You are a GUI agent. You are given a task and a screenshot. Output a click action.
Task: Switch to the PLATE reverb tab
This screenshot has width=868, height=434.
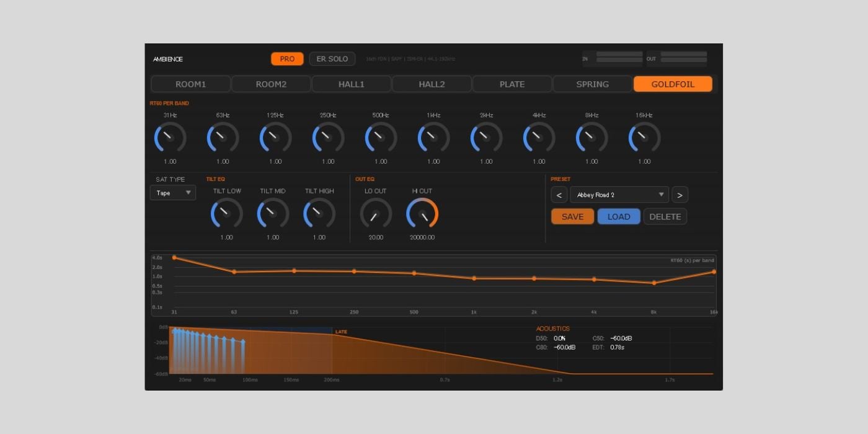tap(512, 84)
